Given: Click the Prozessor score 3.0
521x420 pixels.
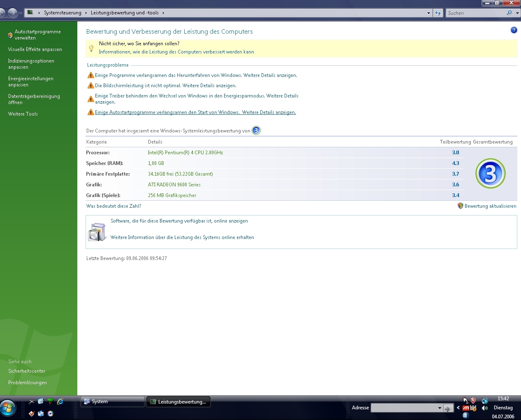Looking at the screenshot, I should pyautogui.click(x=455, y=153).
